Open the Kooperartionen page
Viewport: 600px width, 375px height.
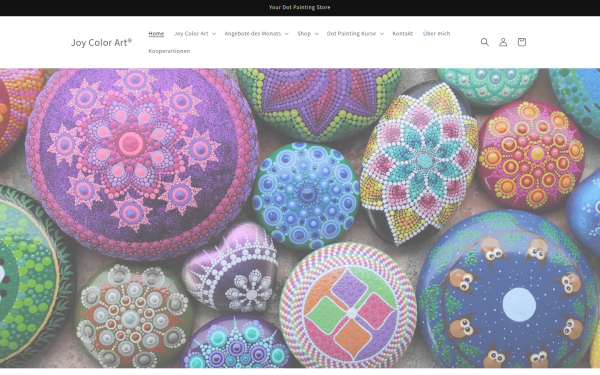point(169,51)
